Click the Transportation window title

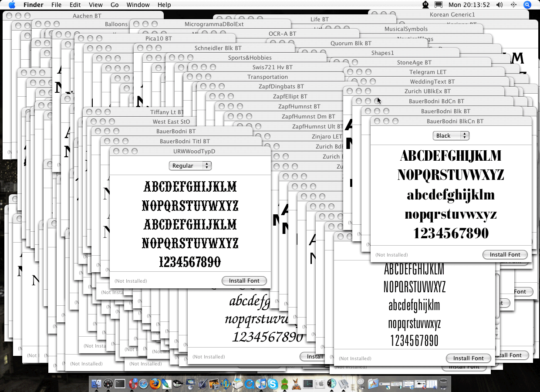[268, 77]
